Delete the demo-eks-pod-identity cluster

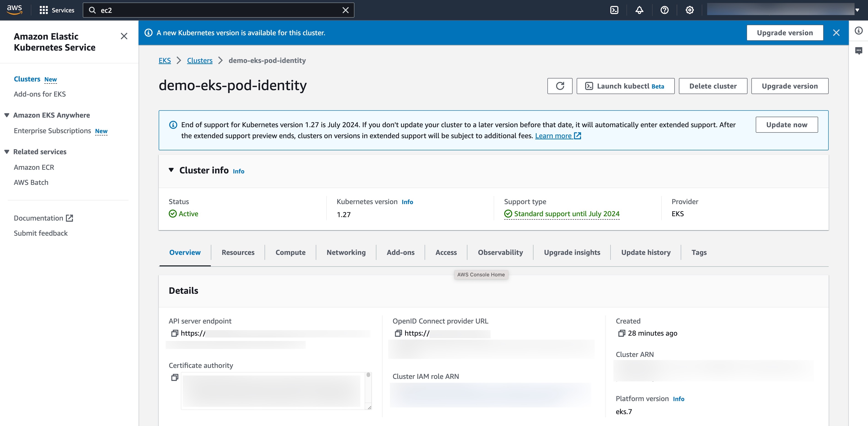point(713,86)
